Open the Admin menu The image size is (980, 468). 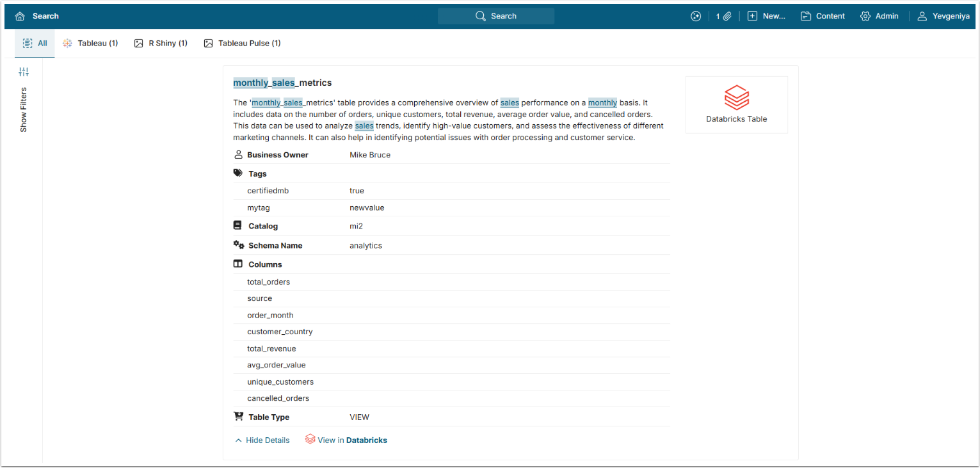[880, 16]
